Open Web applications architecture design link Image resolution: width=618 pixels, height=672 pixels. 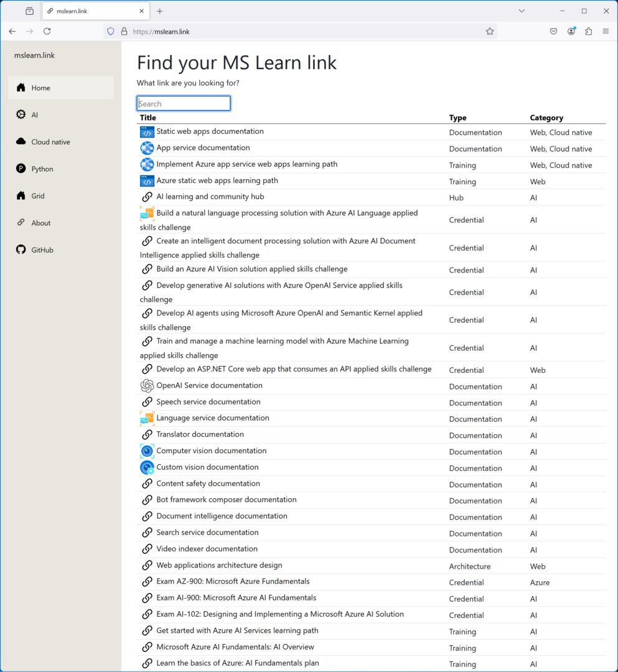point(219,565)
